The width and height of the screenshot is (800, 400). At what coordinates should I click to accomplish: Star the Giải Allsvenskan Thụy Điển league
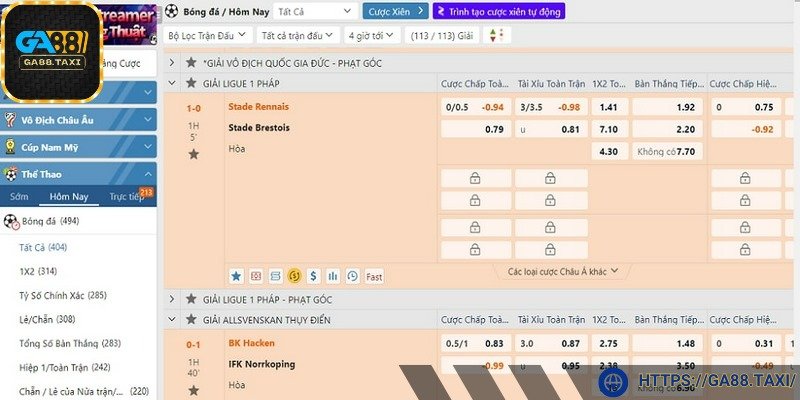coord(193,319)
